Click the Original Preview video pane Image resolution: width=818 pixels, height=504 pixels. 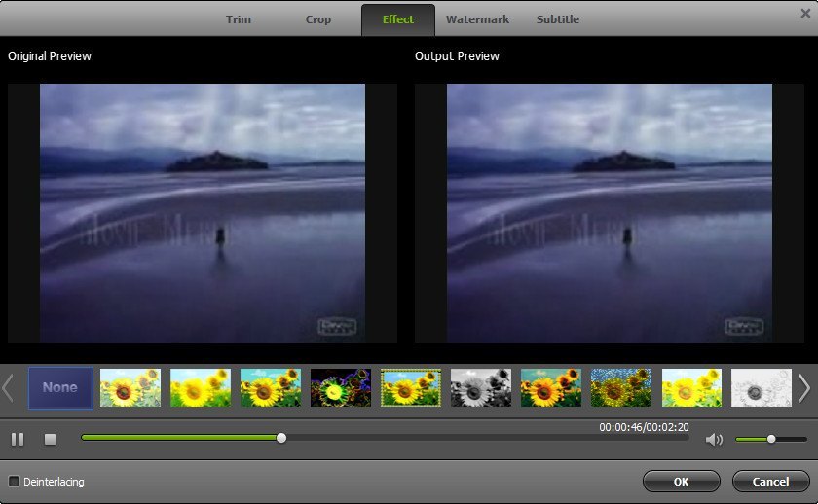click(203, 213)
